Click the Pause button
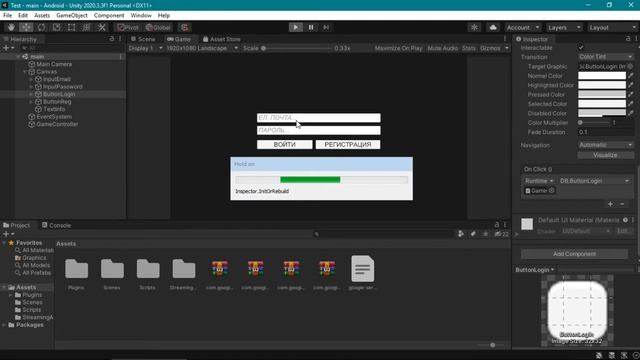 pyautogui.click(x=311, y=27)
